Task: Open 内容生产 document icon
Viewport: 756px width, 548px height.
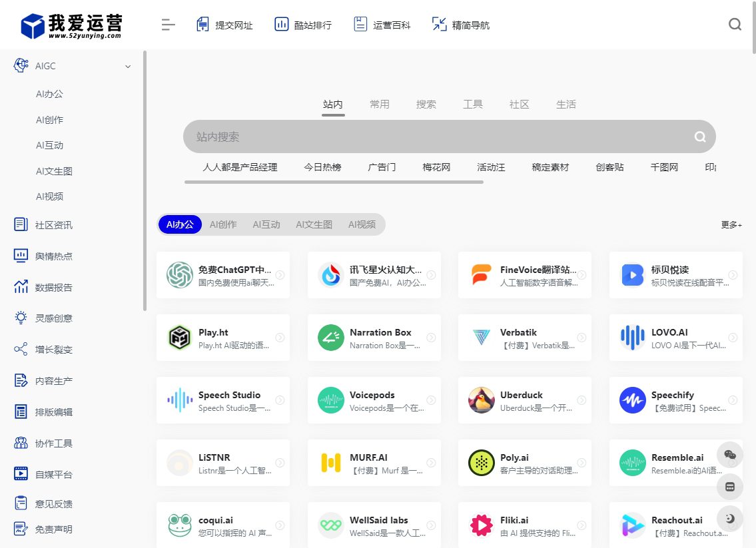Action: tap(21, 381)
